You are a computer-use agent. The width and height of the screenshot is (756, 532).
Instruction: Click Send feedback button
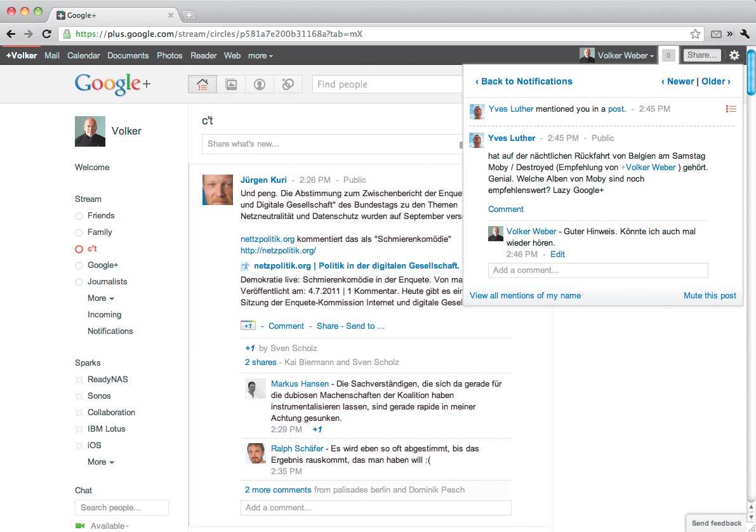pos(717,523)
